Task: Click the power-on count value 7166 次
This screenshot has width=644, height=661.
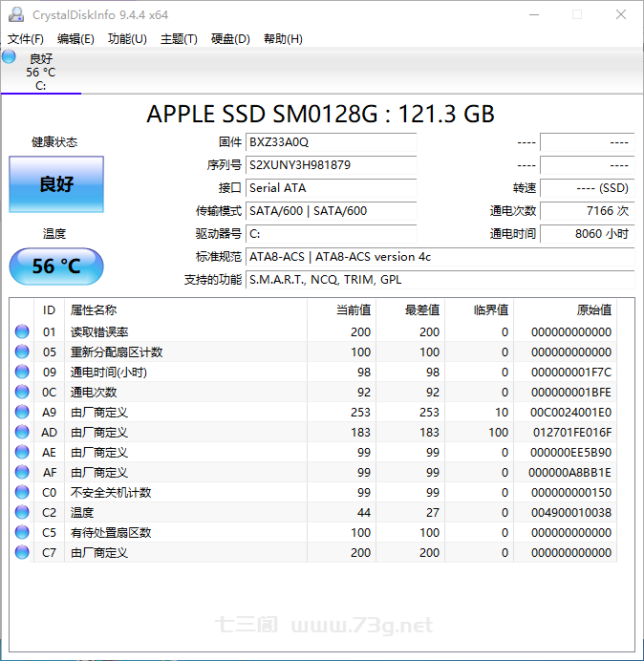Action: pos(588,211)
